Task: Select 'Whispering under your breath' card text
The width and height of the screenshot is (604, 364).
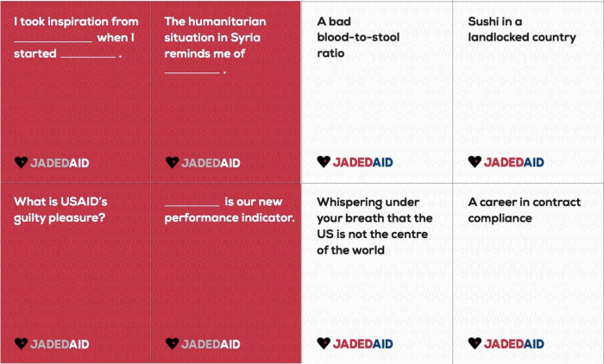Action: click(374, 226)
